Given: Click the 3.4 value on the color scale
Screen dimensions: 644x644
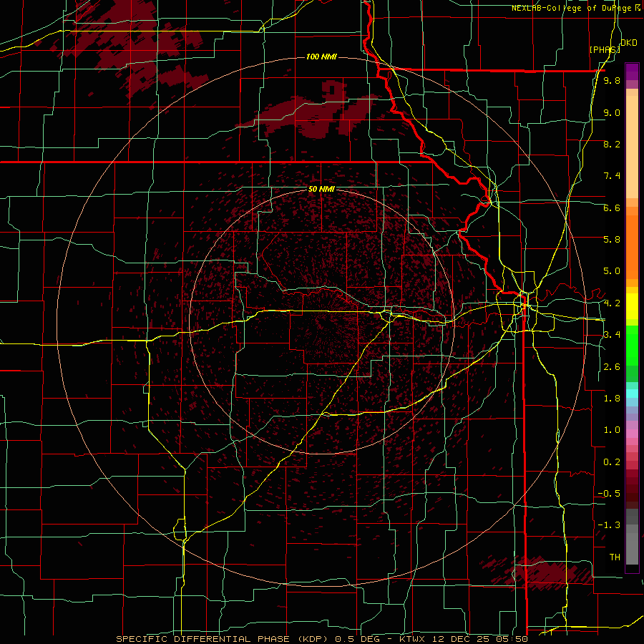Looking at the screenshot, I should pyautogui.click(x=612, y=335).
